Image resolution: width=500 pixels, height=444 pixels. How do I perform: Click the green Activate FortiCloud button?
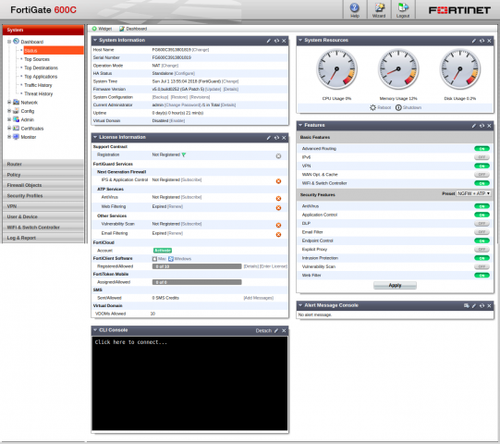pyautogui.click(x=162, y=250)
